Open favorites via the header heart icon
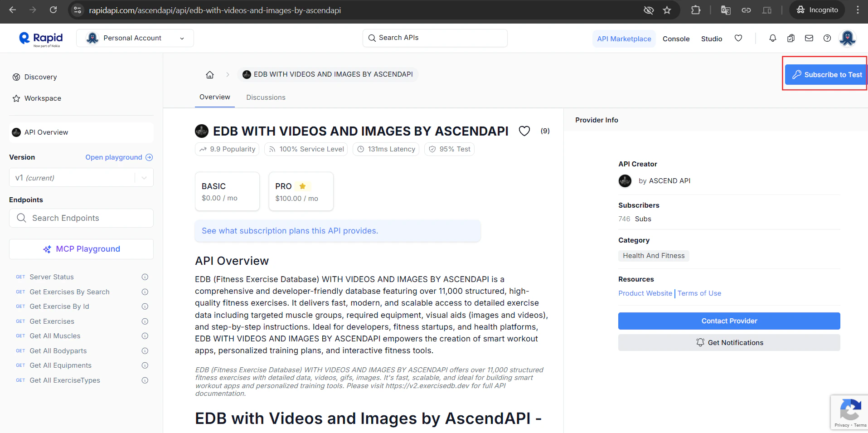 (x=738, y=38)
